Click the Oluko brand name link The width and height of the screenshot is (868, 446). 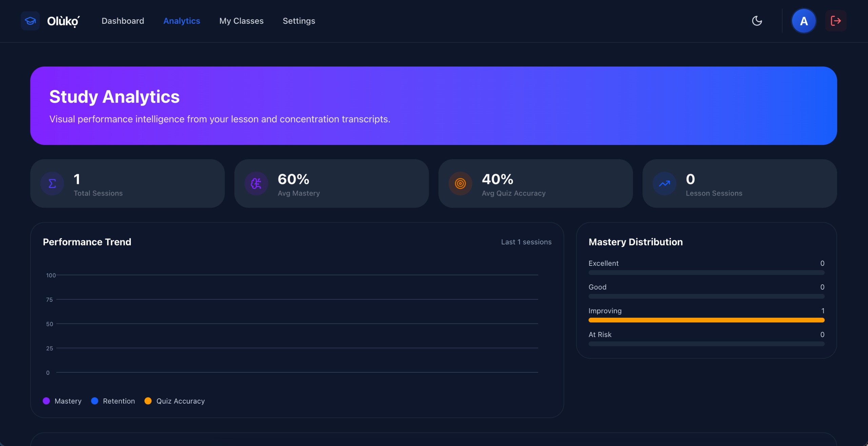(x=63, y=21)
